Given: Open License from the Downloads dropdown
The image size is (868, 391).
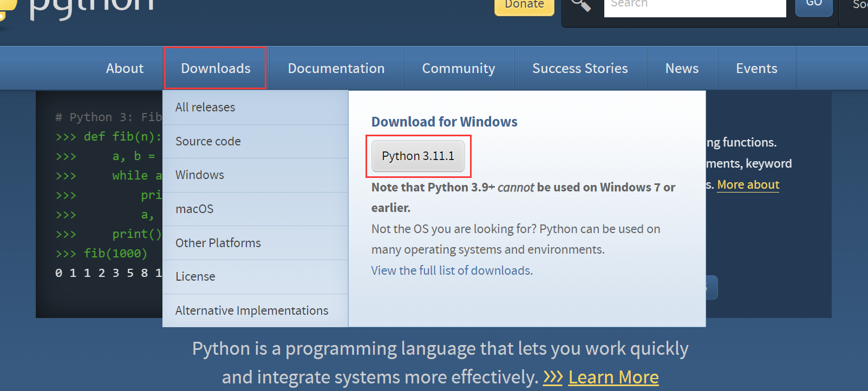Looking at the screenshot, I should 255,276.
